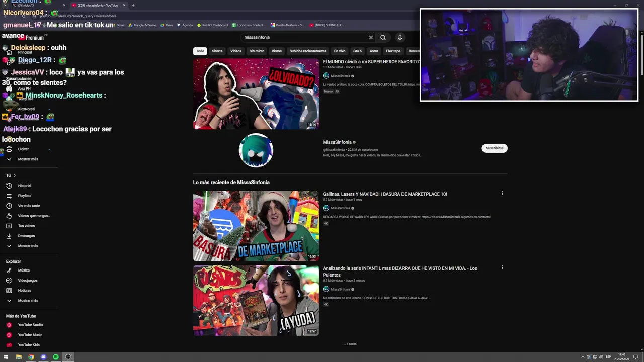Open the Basura de Marketplace video thumbnail
Image resolution: width=644 pixels, height=362 pixels.
tap(256, 226)
